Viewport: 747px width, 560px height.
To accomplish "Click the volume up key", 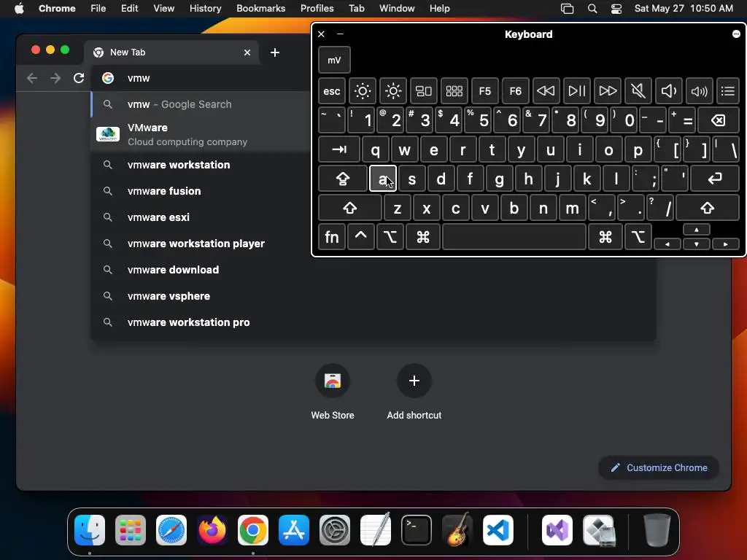I will [699, 91].
